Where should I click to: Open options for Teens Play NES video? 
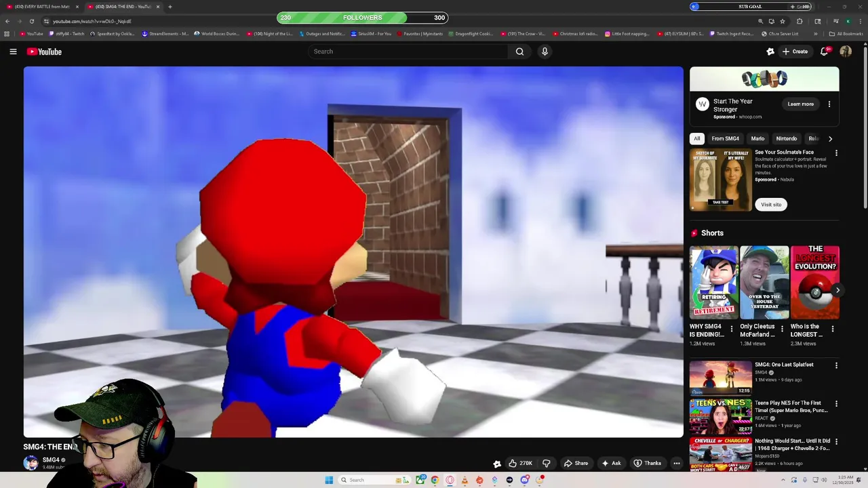click(836, 403)
